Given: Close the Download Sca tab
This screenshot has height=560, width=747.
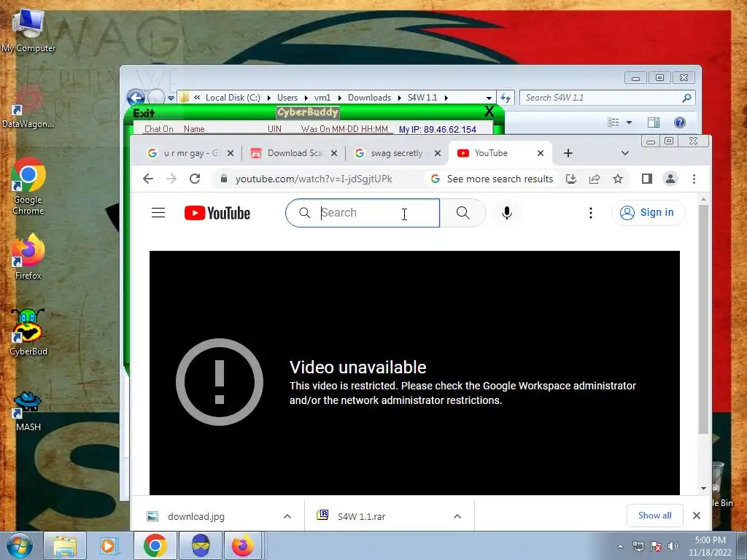Looking at the screenshot, I should pyautogui.click(x=334, y=153).
